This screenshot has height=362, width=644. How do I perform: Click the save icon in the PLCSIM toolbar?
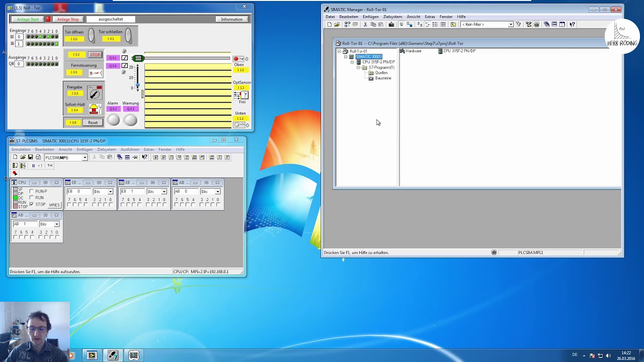(x=30, y=157)
